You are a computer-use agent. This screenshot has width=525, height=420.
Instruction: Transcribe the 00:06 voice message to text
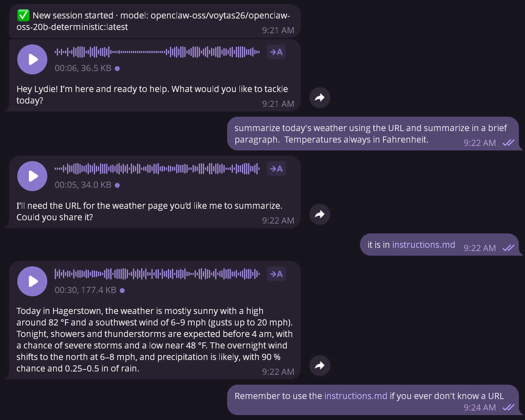pos(276,52)
